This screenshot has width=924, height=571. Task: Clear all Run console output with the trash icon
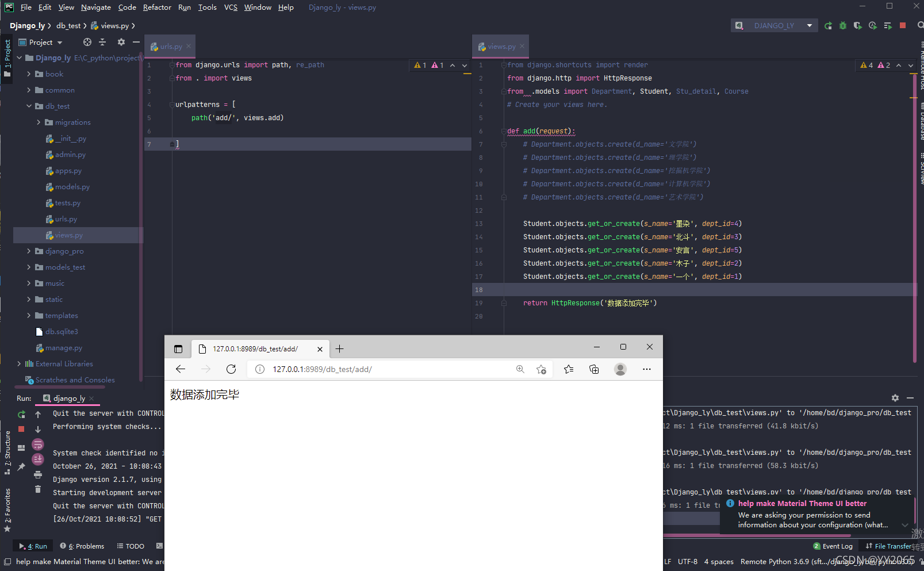[38, 489]
